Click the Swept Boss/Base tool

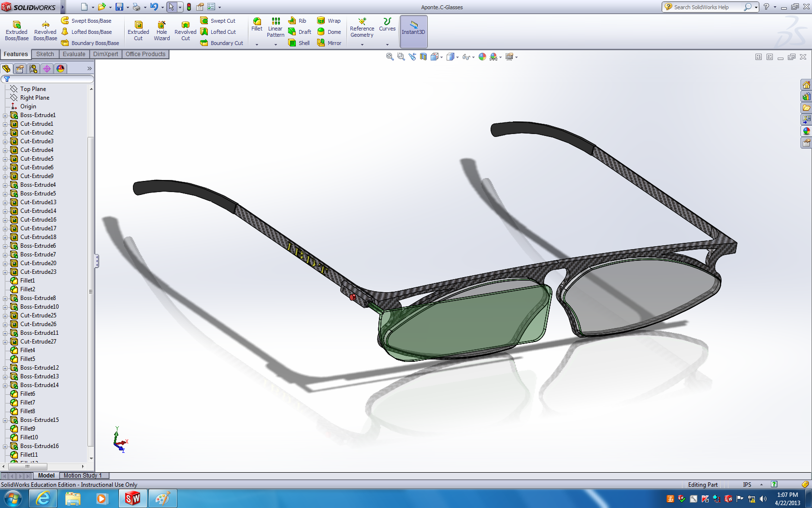[x=87, y=21]
